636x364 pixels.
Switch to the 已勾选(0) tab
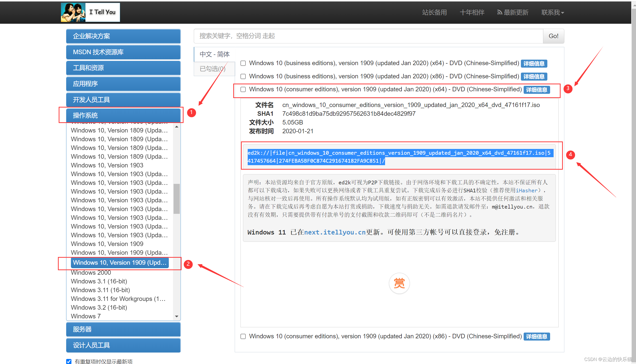pyautogui.click(x=212, y=69)
